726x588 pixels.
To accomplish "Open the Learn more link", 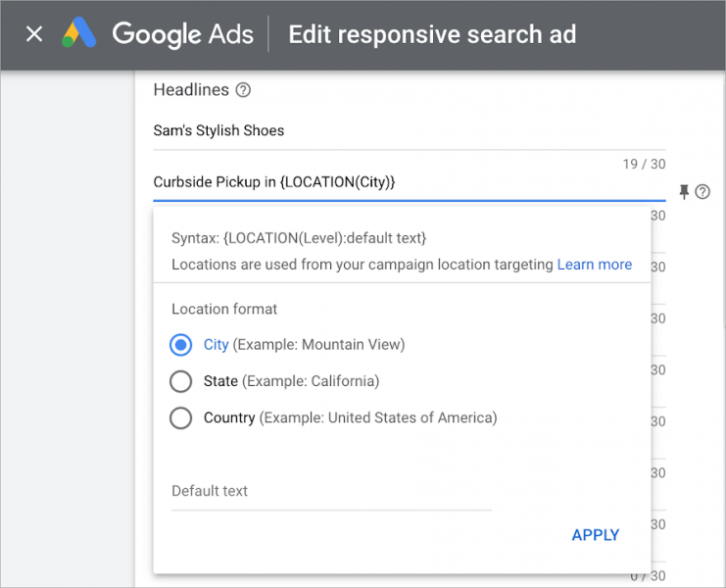I will click(594, 265).
